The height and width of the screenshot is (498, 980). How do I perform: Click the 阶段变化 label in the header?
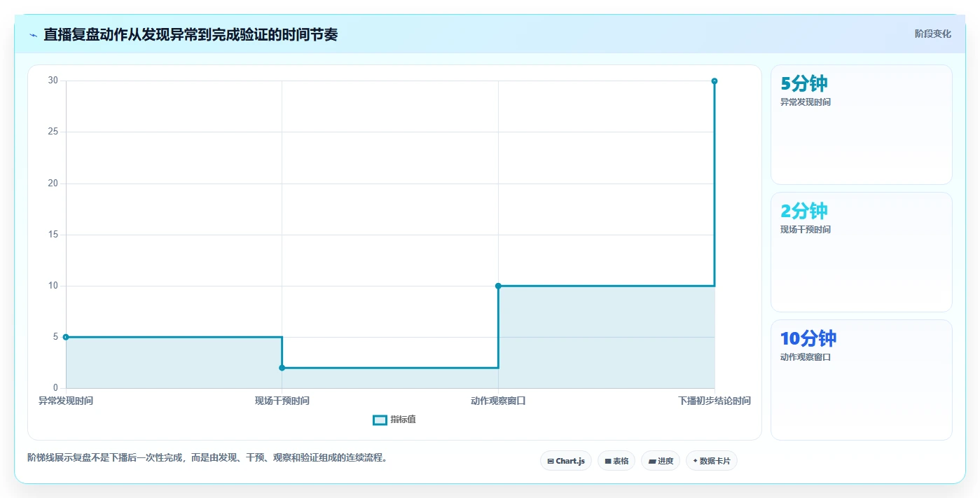(932, 34)
